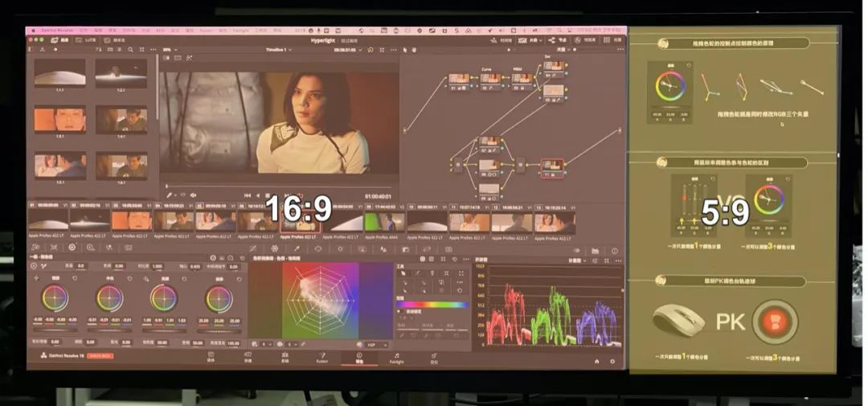Select the PRIM node 03
Viewport: 868px width, 406px height.
tap(522, 81)
